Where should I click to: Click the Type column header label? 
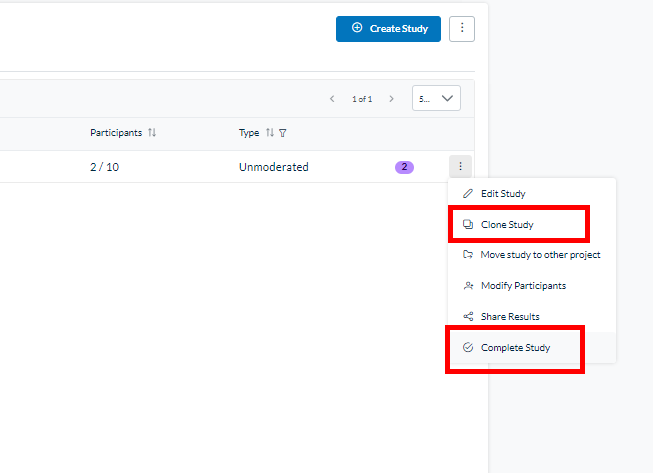(249, 133)
